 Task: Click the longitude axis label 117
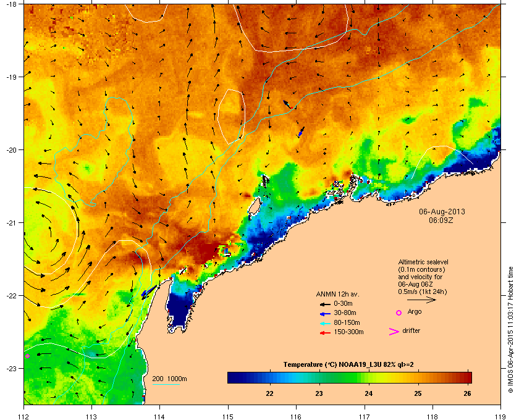coord(365,416)
